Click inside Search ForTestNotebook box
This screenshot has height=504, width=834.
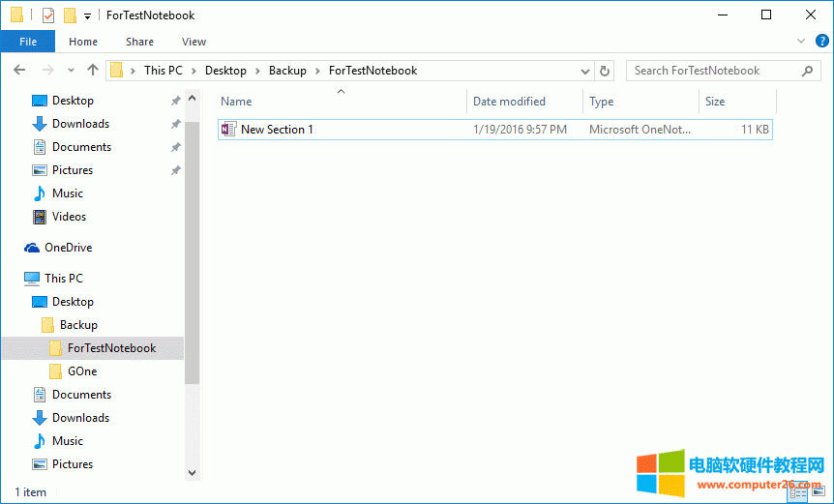tap(714, 71)
